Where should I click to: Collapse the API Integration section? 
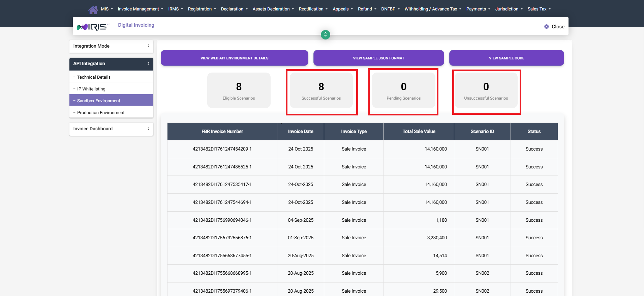pos(111,64)
